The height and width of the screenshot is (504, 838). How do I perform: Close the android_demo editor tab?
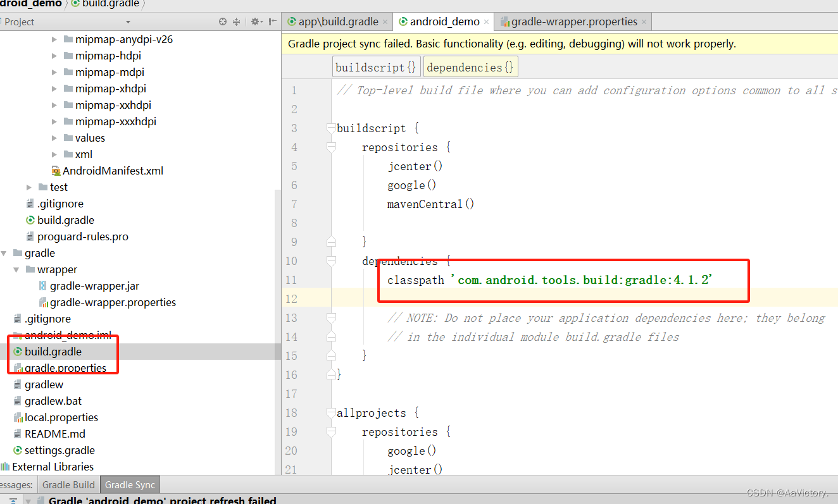tap(486, 22)
